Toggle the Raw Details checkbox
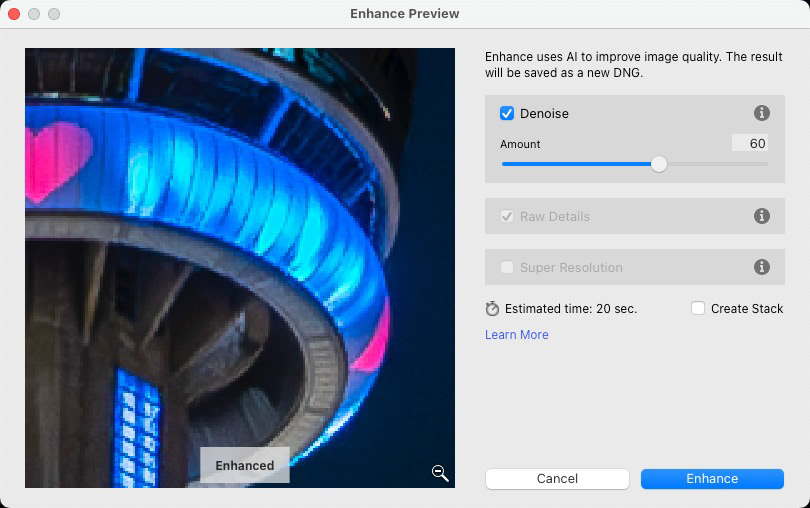The image size is (810, 508). pos(507,216)
